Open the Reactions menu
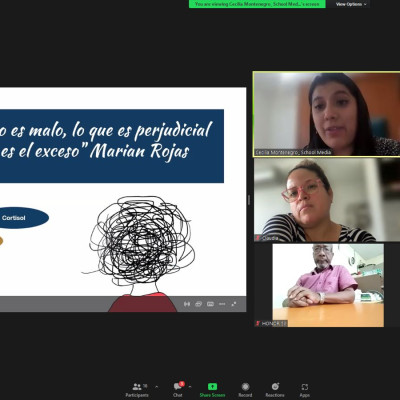This screenshot has width=400, height=400. pos(275,390)
